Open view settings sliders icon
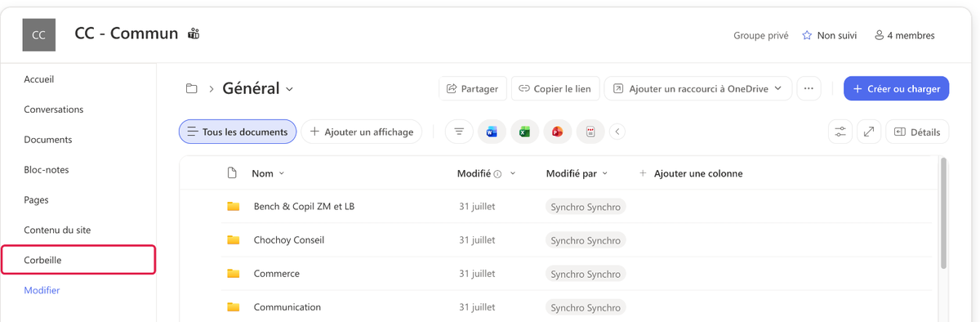The image size is (980, 322). [x=840, y=132]
